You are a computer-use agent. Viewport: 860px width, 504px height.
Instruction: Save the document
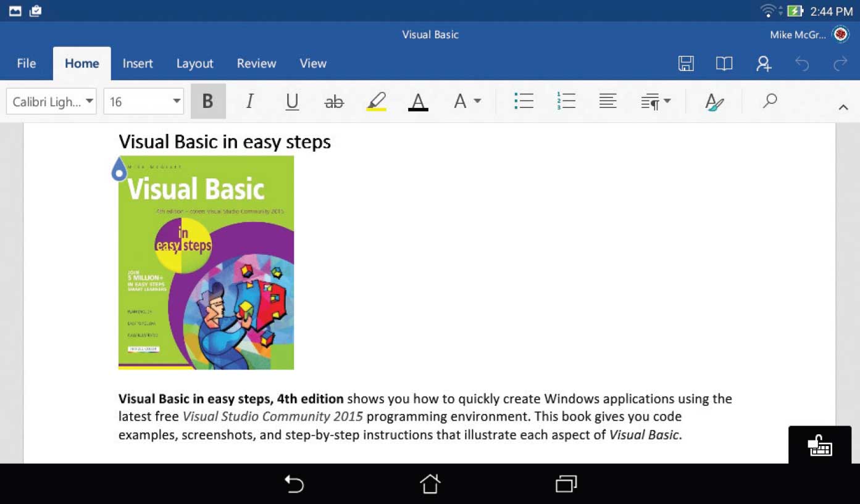(x=686, y=63)
